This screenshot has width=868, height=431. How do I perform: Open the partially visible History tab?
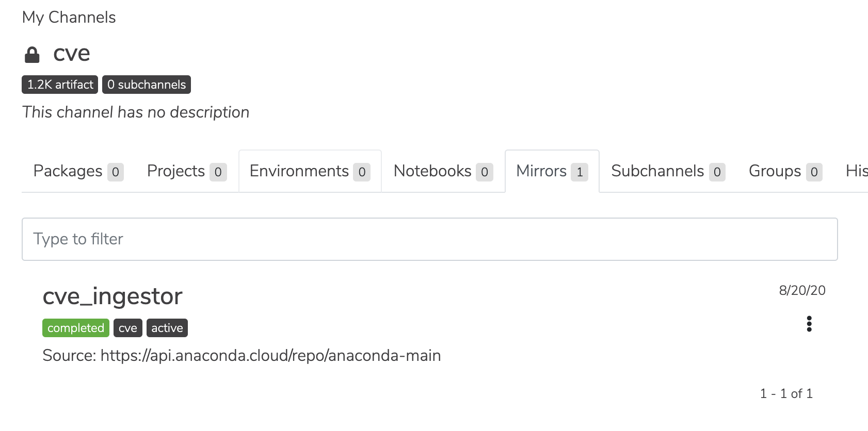(x=856, y=171)
